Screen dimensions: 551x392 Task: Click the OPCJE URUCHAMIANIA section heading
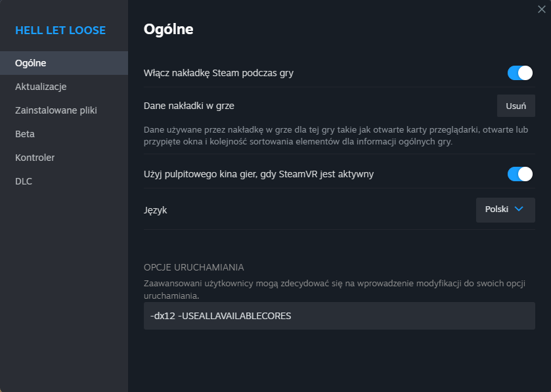pos(194,267)
